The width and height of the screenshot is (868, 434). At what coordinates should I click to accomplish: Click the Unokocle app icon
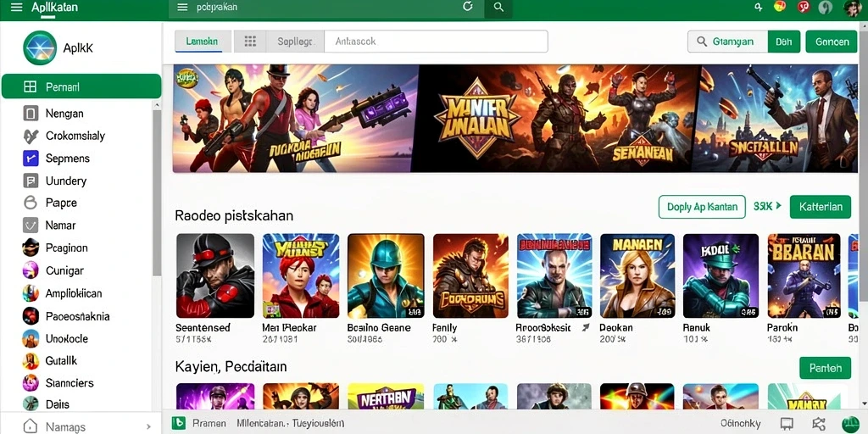click(x=31, y=338)
